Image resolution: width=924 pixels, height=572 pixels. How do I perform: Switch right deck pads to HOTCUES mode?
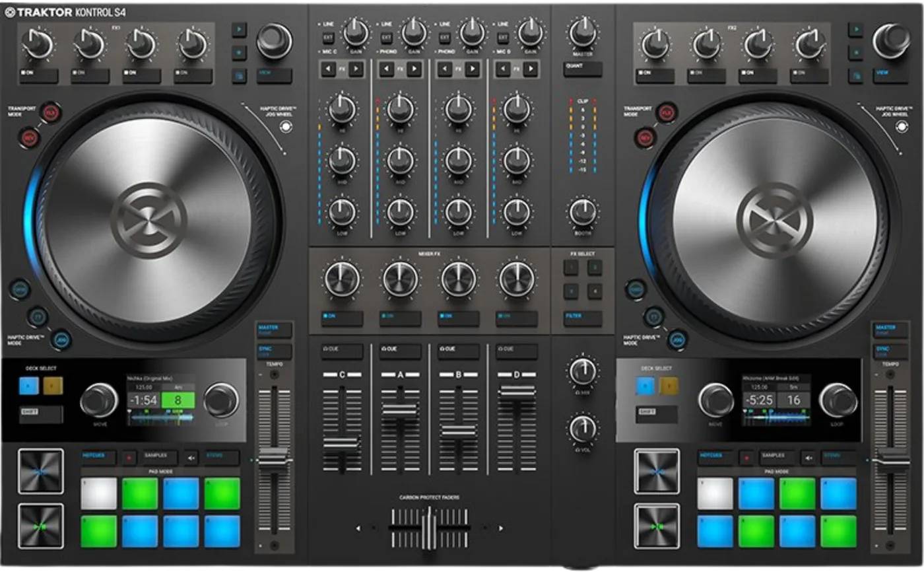tap(715, 456)
